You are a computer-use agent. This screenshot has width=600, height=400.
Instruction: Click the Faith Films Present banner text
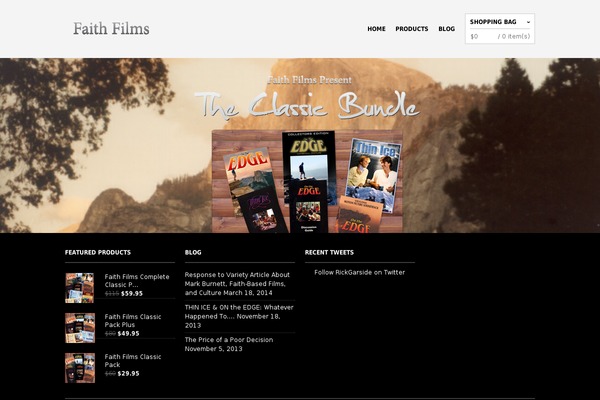point(309,80)
